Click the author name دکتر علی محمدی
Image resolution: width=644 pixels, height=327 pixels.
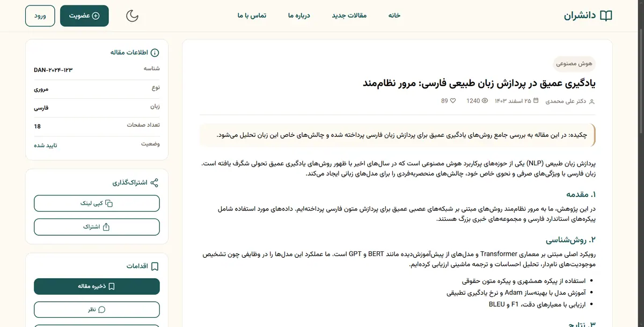(566, 101)
